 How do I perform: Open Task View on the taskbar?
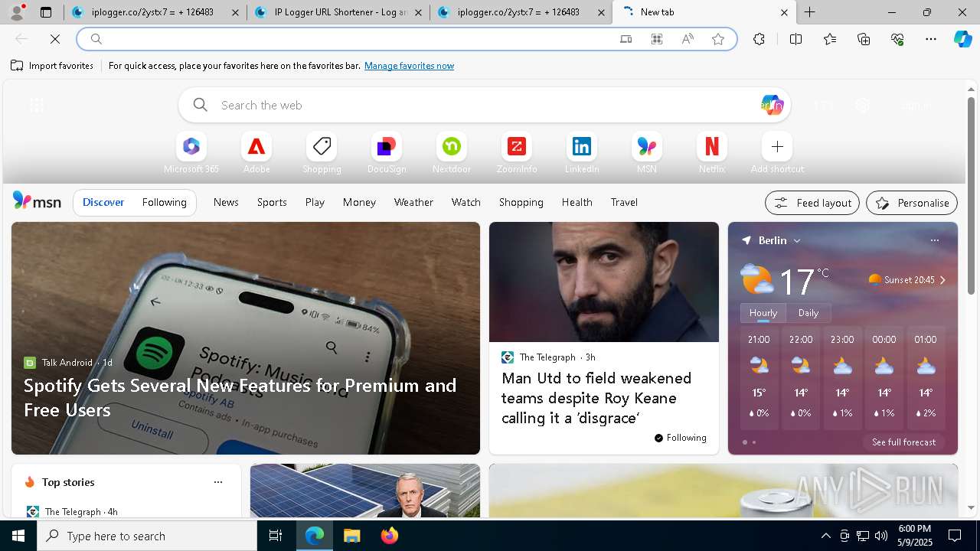coord(276,536)
